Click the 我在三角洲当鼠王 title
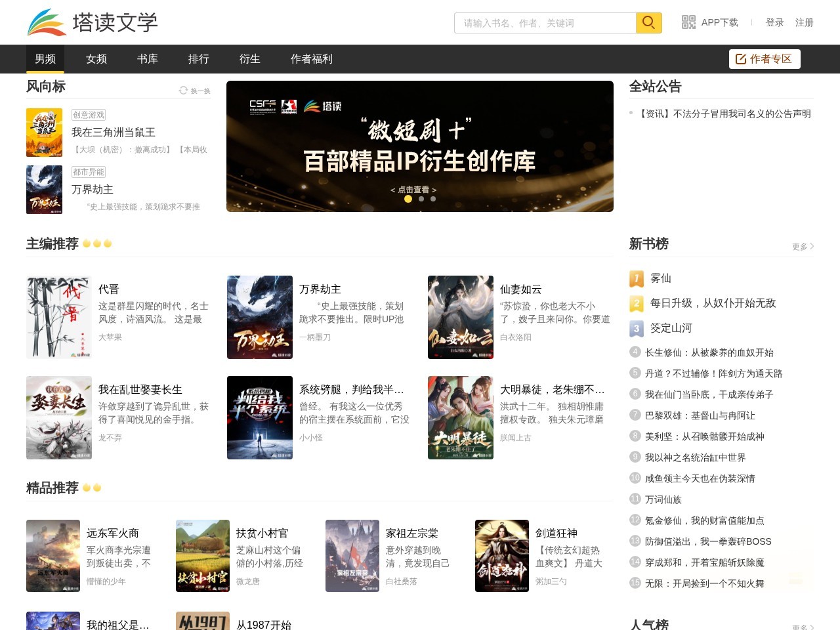The width and height of the screenshot is (840, 630). 114,133
